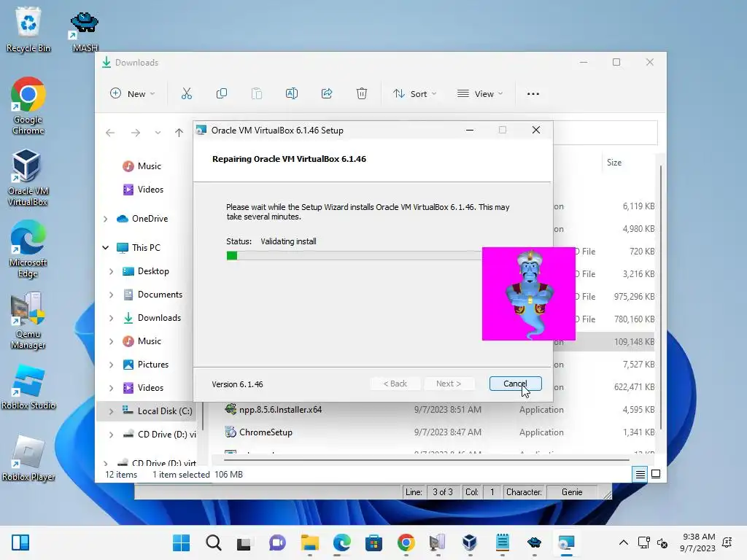Screen dimensions: 747x560
Task: Open File Explorer from the taskbar
Action: pos(309,542)
